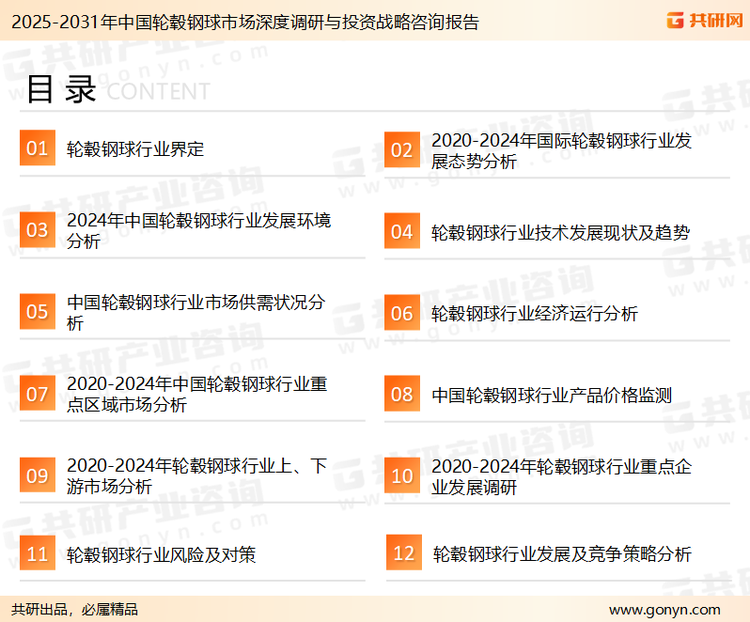Open chapter 轮毂钢球行业技术发展现状及趋势
Image resolution: width=750 pixels, height=622 pixels.
[x=560, y=232]
